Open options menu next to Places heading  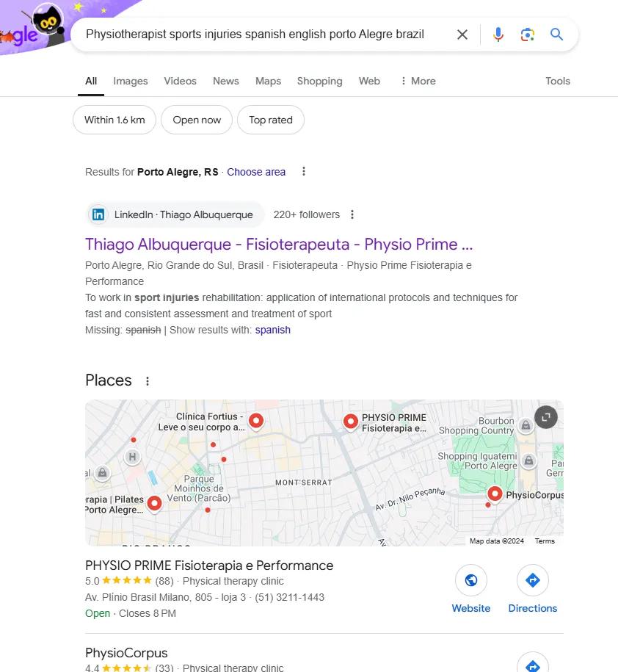click(148, 381)
